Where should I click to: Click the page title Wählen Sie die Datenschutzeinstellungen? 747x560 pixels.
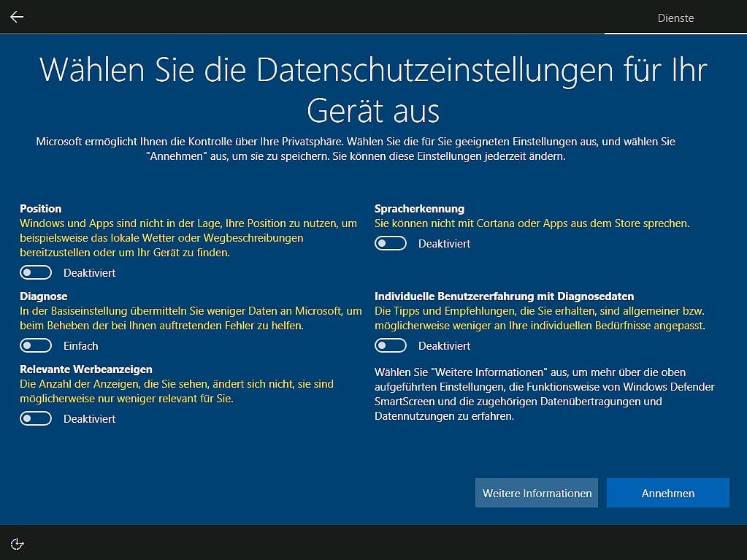pyautogui.click(x=373, y=90)
